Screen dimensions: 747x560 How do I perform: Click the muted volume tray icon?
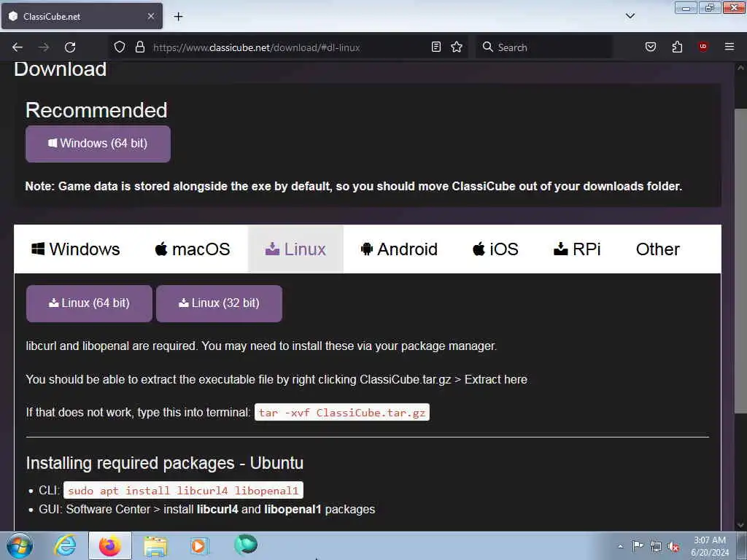673,547
